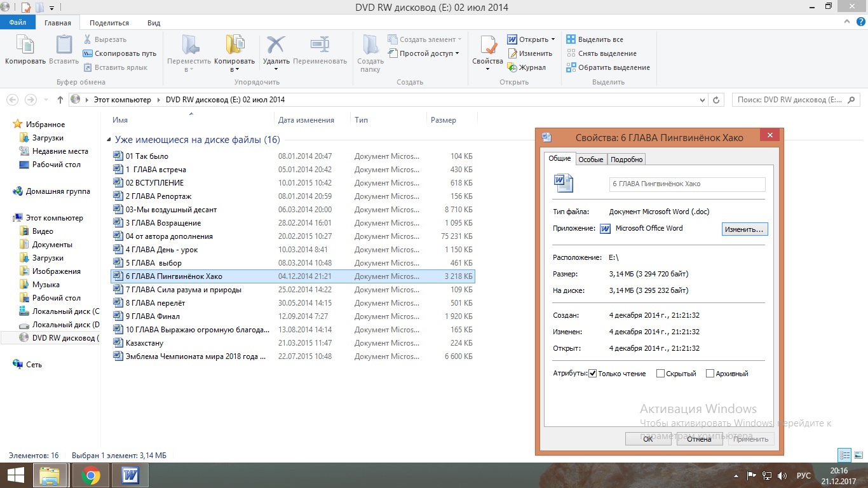The height and width of the screenshot is (488, 868).
Task: Open File Explorer taskbar icon
Action: point(50,475)
